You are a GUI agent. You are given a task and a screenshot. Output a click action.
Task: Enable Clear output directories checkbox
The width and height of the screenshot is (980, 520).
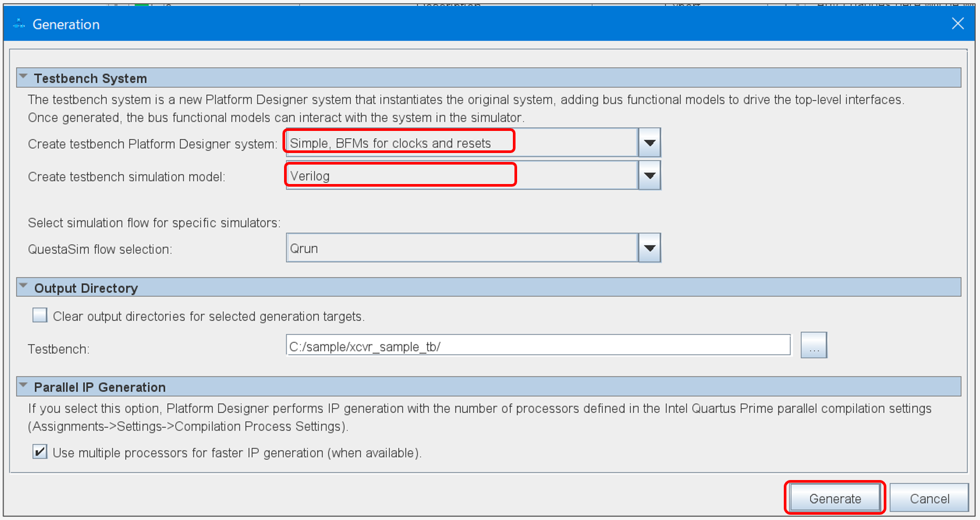coord(40,315)
